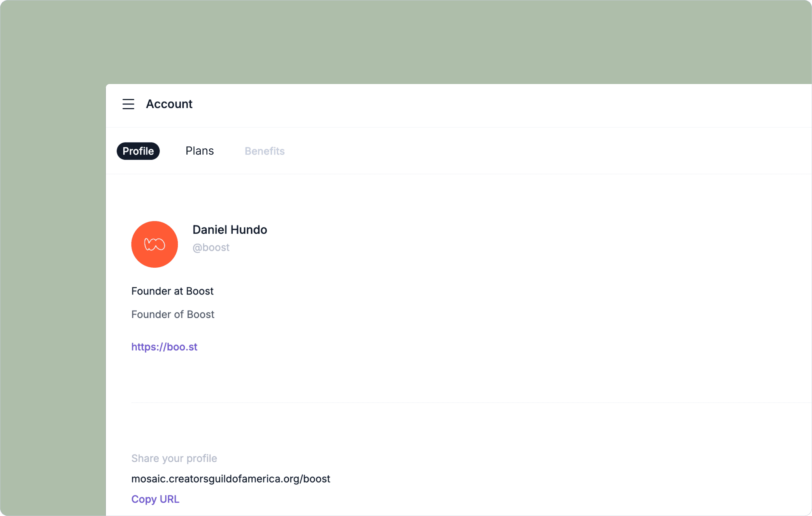This screenshot has width=812, height=516.
Task: Click the Daniel Hundo name heading
Action: click(x=230, y=230)
